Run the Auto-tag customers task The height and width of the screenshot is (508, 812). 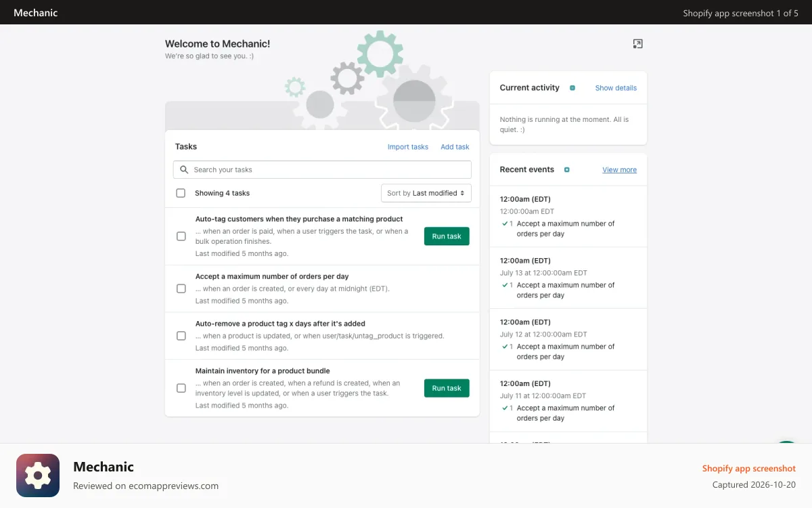pyautogui.click(x=447, y=236)
